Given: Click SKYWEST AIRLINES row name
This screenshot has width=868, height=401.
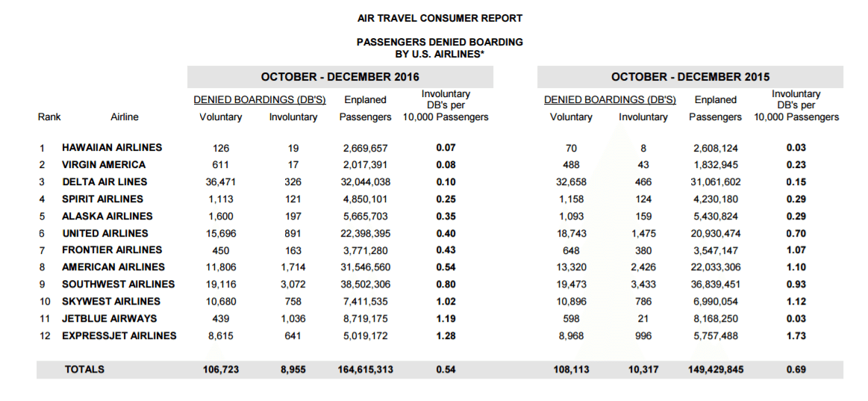Looking at the screenshot, I should (111, 301).
